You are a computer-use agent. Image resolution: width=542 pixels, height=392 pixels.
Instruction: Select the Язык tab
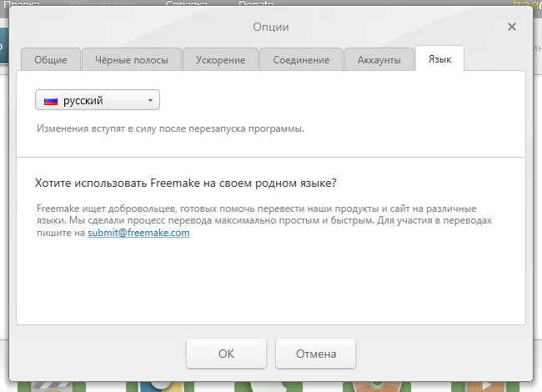439,58
